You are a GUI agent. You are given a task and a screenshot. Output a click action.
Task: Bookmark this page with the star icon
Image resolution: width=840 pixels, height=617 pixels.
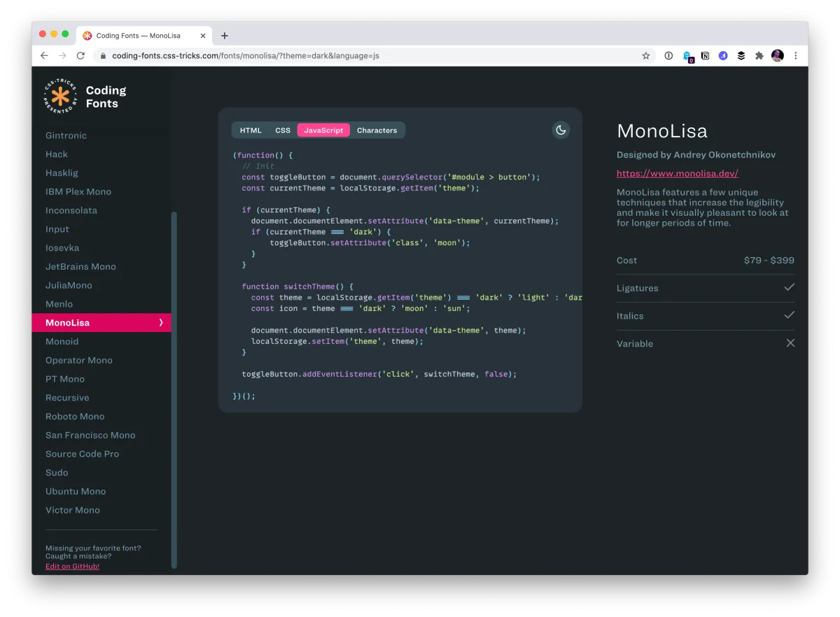(x=646, y=56)
